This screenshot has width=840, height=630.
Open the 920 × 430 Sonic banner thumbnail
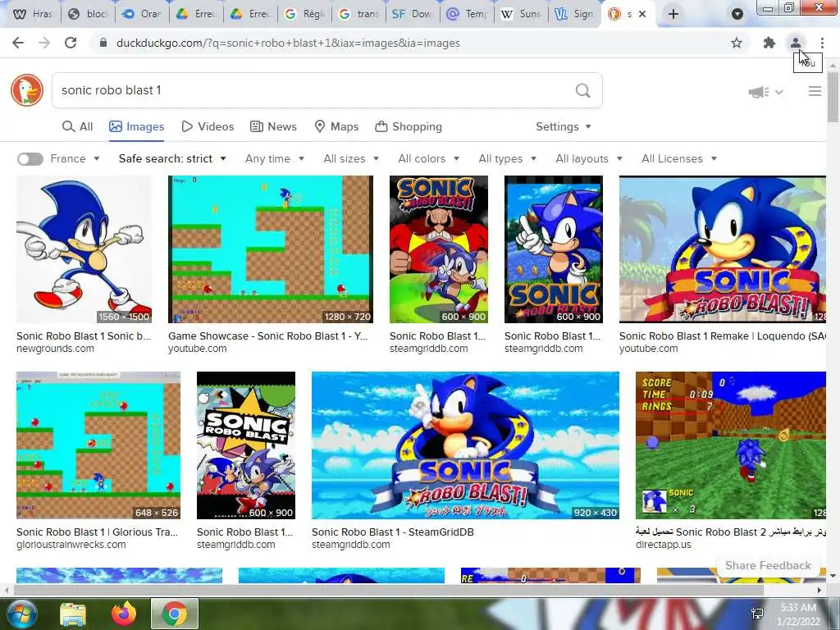466,445
